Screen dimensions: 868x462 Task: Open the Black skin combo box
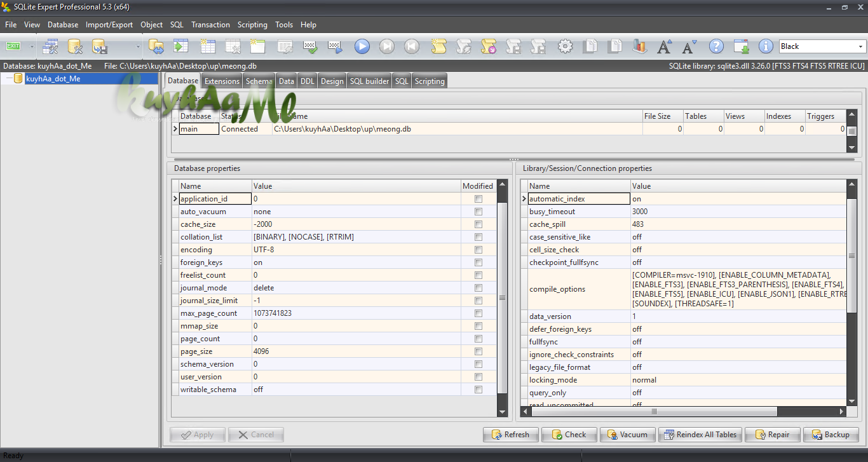coord(822,46)
